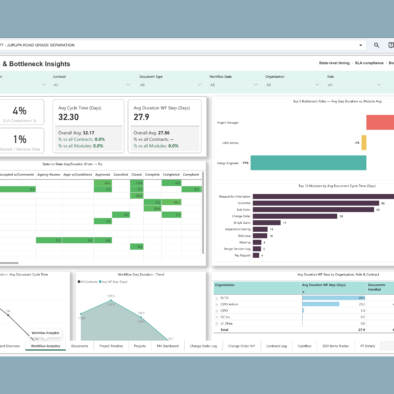Click the Submittal module bar

click(x=316, y=203)
